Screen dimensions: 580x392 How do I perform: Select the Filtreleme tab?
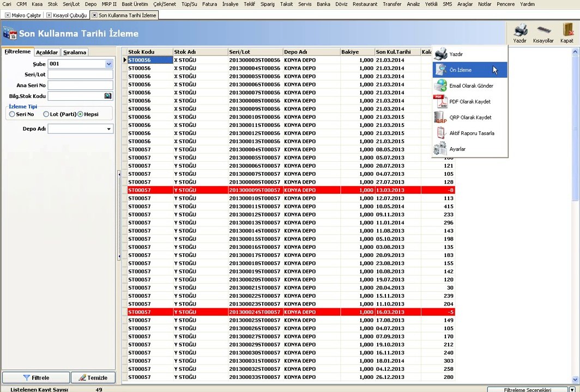tap(17, 52)
